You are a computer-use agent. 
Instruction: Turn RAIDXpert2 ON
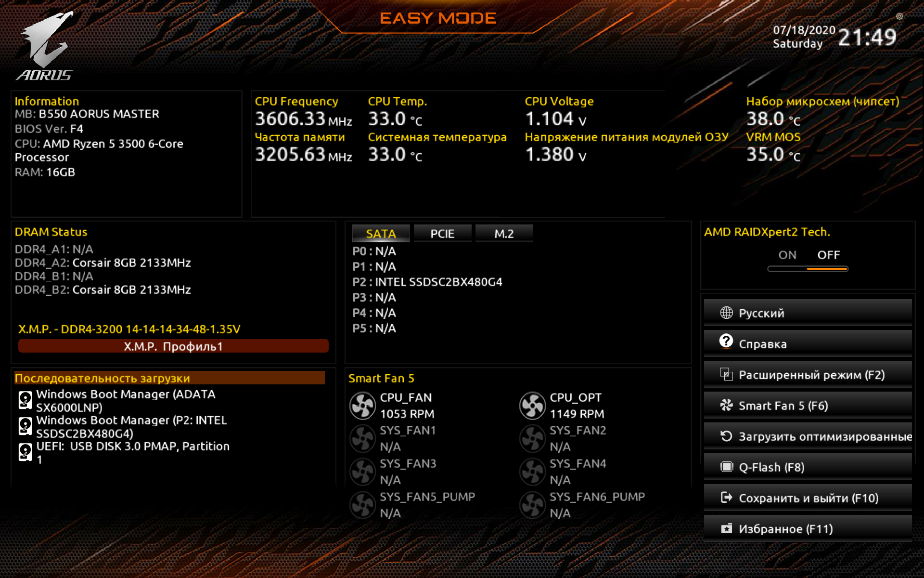787,255
